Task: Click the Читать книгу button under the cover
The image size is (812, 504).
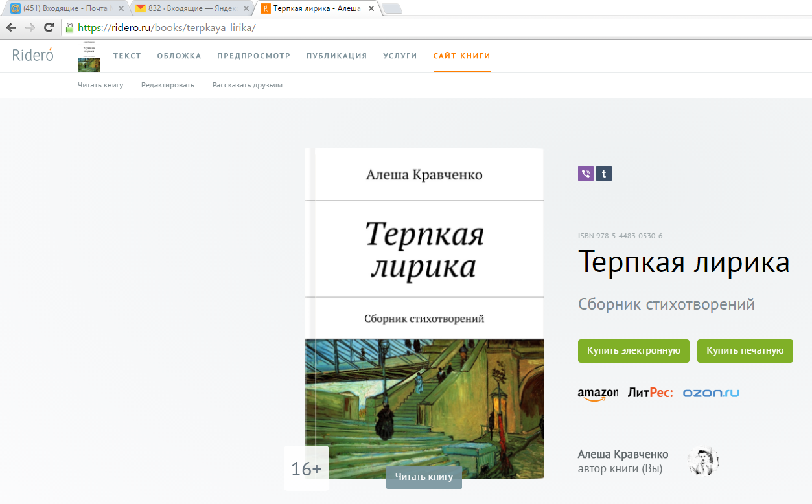Action: pyautogui.click(x=424, y=477)
